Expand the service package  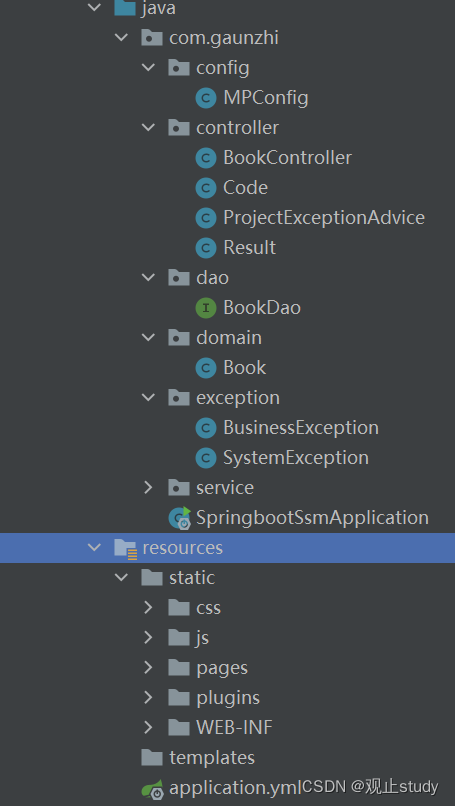(x=149, y=488)
